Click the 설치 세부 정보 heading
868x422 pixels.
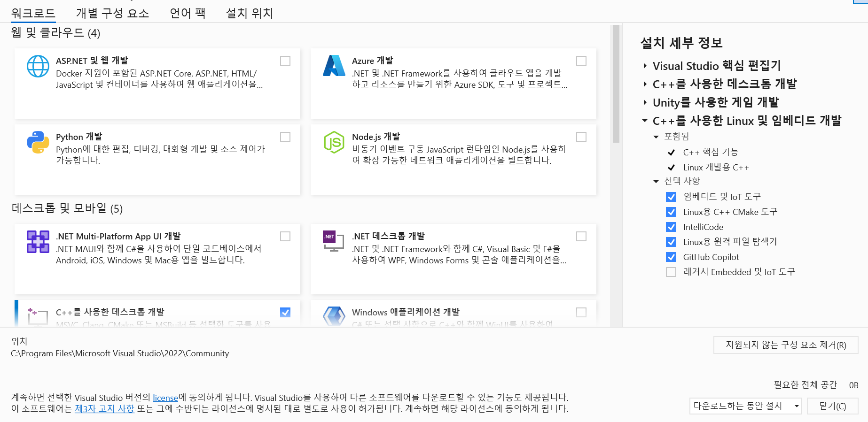point(681,43)
